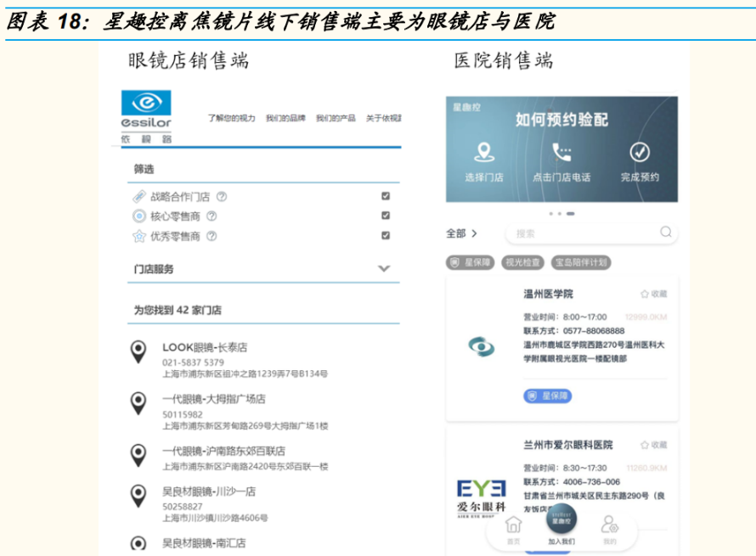Click the 战略合作门店 badge icon
Viewport: 756px width, 556px height.
click(138, 197)
